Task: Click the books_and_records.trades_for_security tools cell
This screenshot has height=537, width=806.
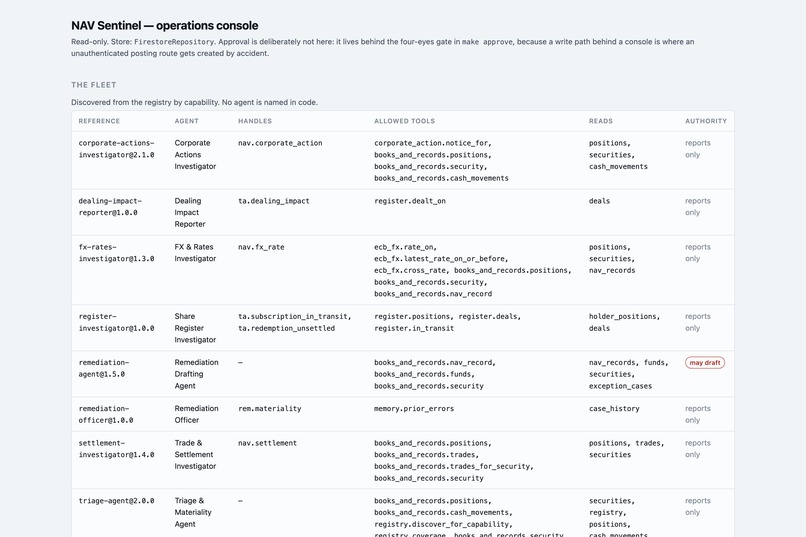Action: pyautogui.click(x=454, y=461)
